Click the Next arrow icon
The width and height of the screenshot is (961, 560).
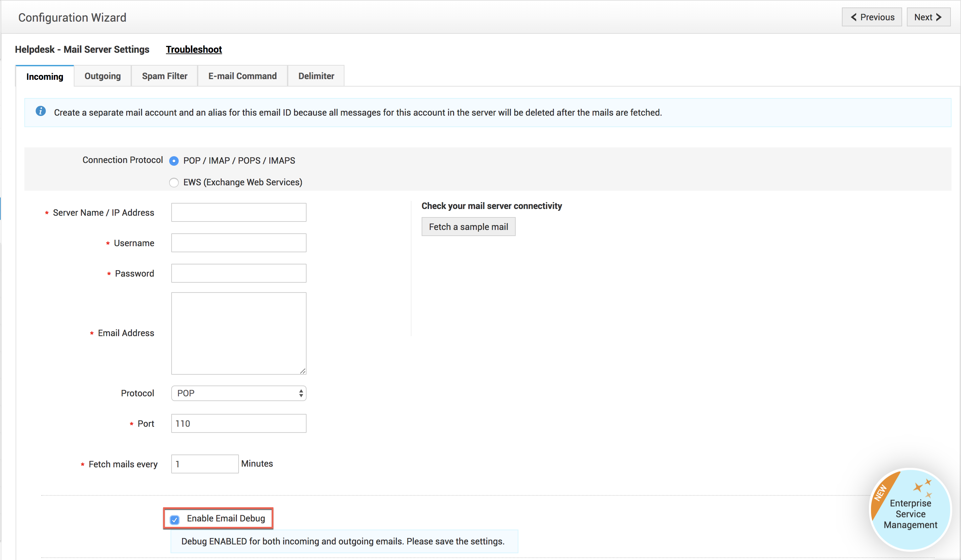click(x=938, y=17)
